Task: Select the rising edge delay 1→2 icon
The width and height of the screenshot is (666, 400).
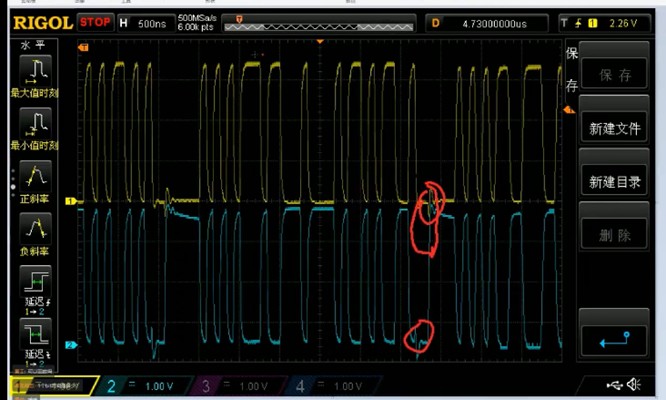Action: point(37,282)
